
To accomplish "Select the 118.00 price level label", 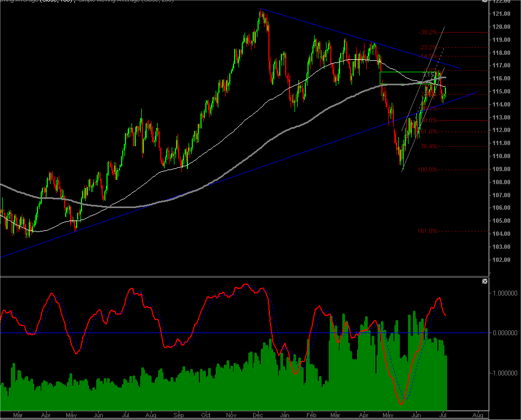I will pyautogui.click(x=501, y=53).
